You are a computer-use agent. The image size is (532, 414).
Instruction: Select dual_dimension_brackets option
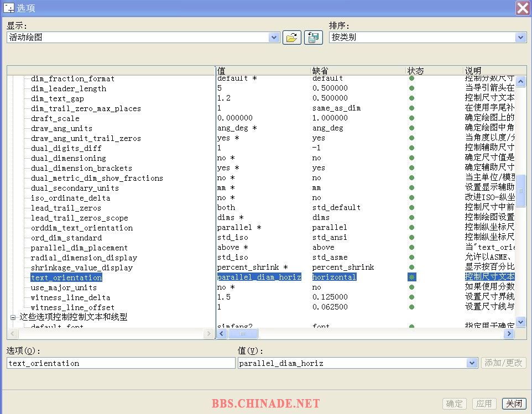[81, 168]
